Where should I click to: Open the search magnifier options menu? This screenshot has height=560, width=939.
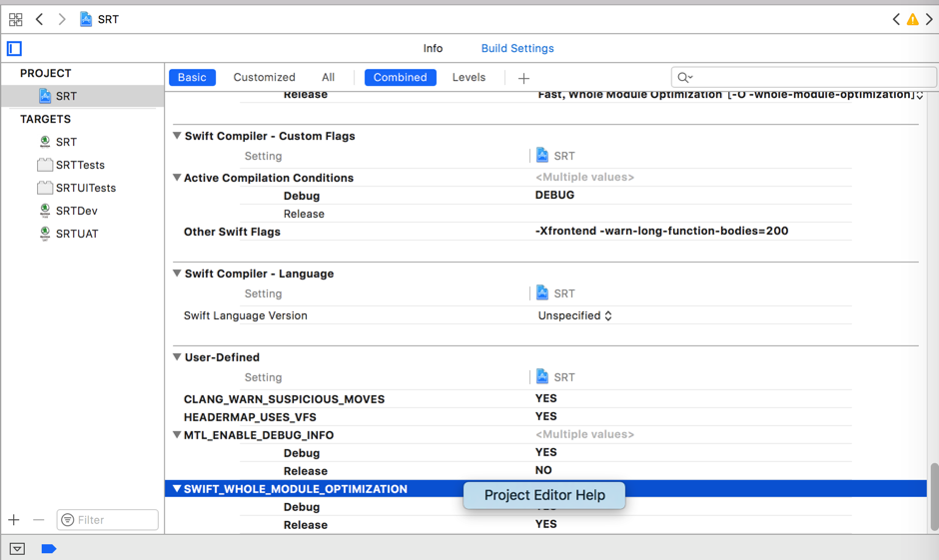tap(684, 77)
